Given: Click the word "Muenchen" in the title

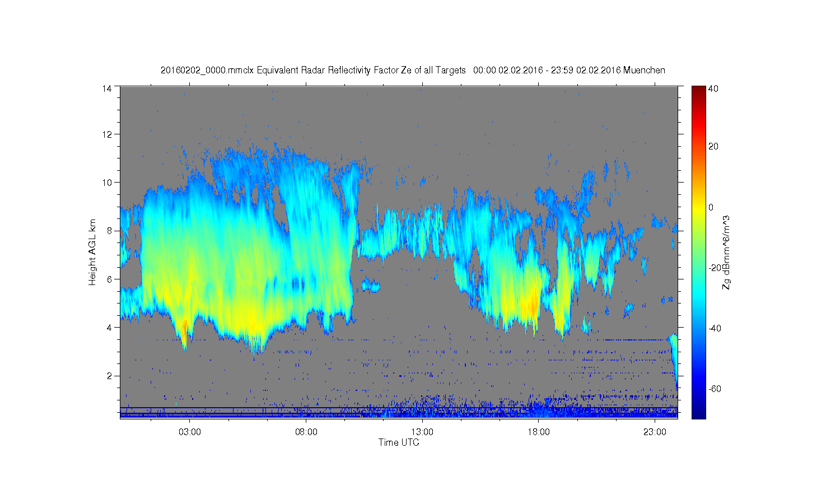Looking at the screenshot, I should pyautogui.click(x=644, y=70).
